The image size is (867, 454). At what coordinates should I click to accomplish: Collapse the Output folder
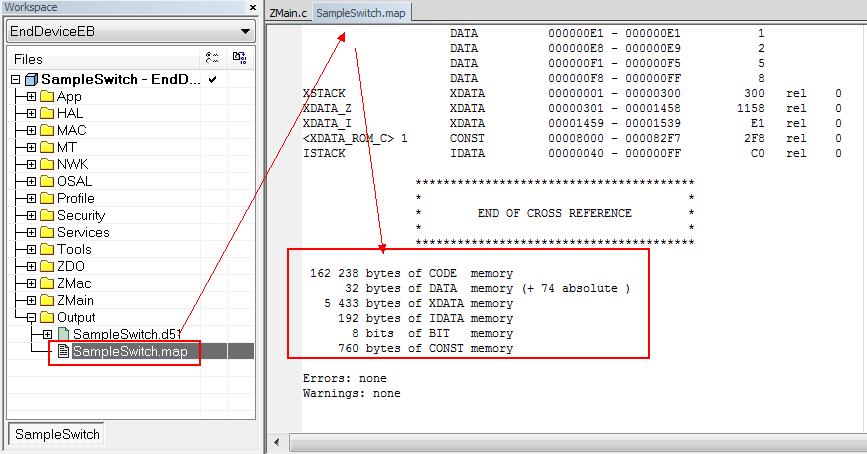(x=32, y=317)
